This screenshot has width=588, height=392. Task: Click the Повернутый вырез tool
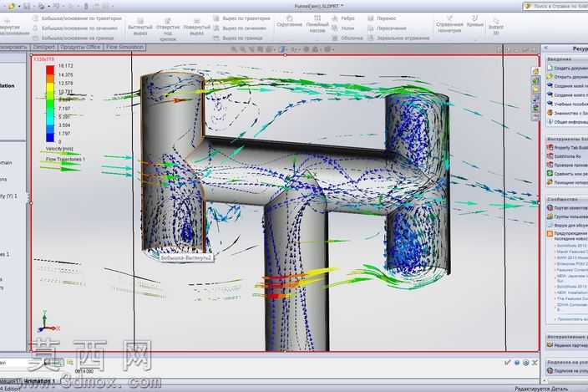point(196,27)
